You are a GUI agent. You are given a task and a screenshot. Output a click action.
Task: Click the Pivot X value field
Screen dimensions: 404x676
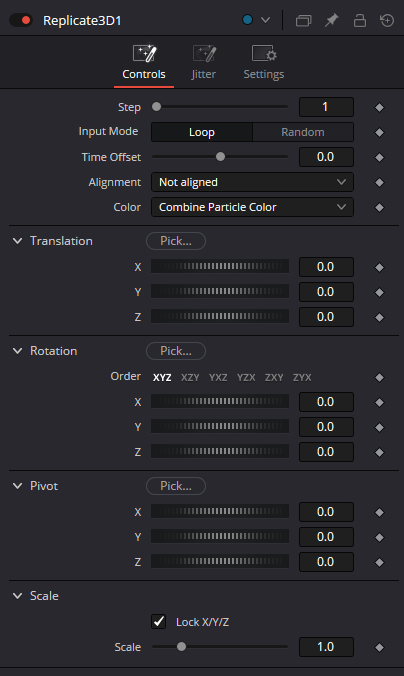tap(326, 512)
